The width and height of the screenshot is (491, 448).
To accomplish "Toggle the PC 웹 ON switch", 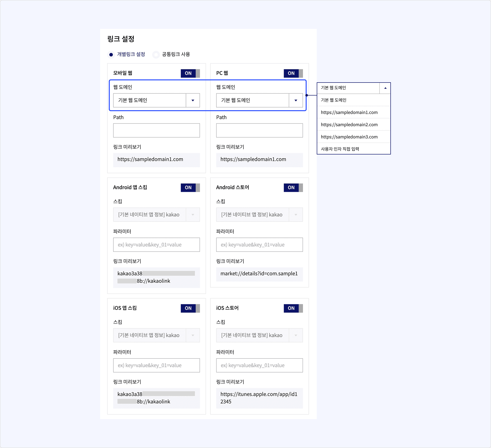I will pyautogui.click(x=293, y=73).
